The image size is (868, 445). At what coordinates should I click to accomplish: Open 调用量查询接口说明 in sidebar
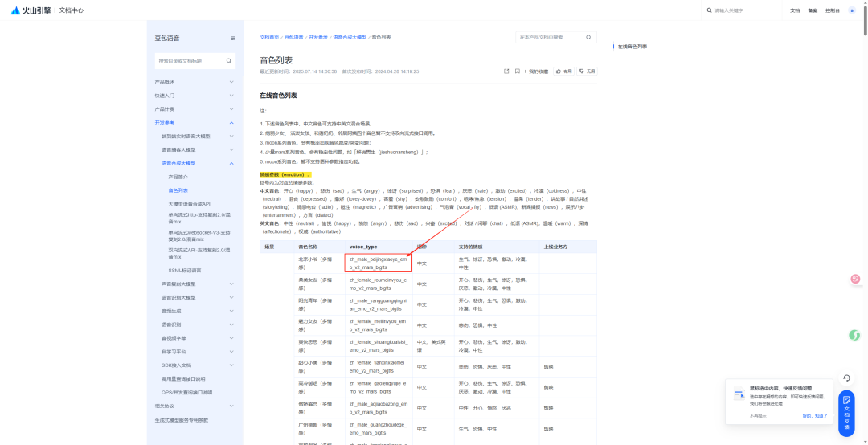click(183, 378)
